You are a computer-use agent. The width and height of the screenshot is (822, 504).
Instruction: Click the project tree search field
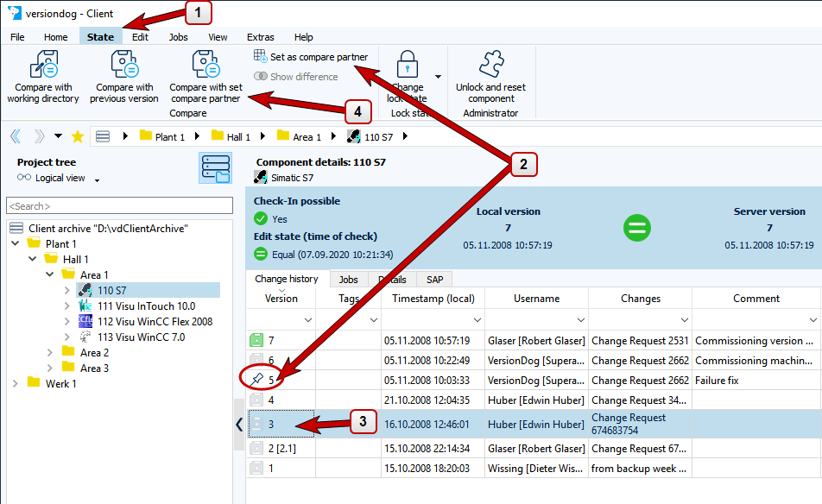tap(119, 206)
